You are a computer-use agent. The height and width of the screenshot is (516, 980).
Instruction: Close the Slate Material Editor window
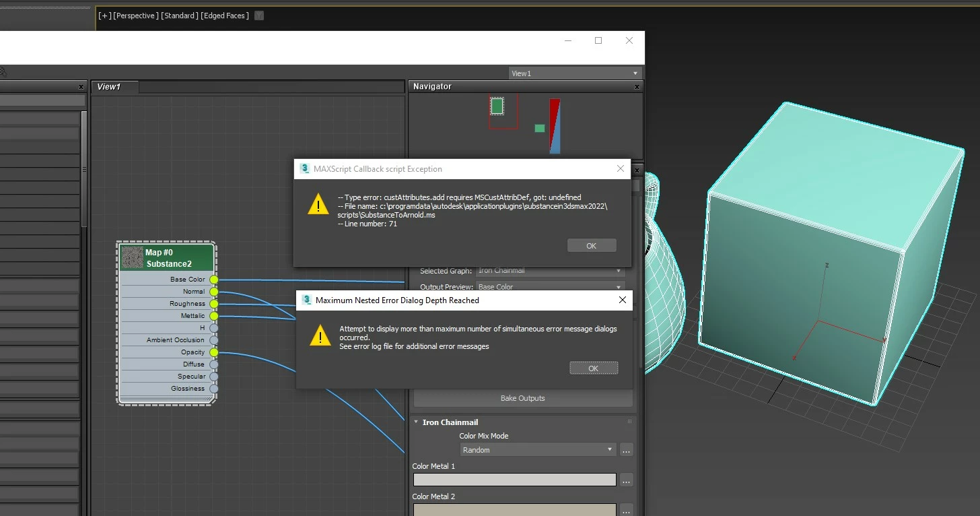pos(629,40)
